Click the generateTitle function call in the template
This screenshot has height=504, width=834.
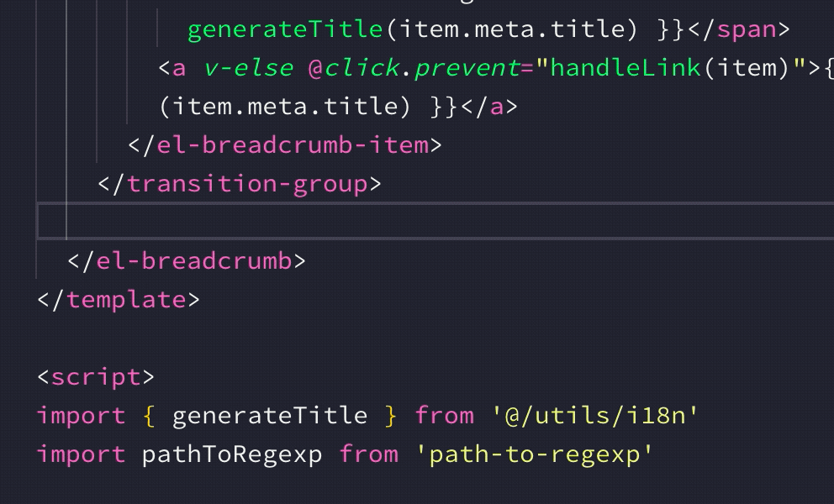[285, 29]
